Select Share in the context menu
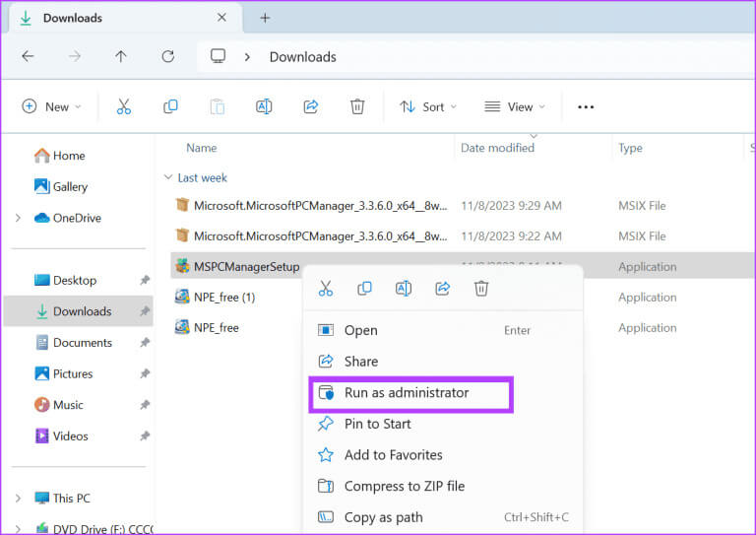Viewport: 756px width, 535px height. click(x=443, y=362)
